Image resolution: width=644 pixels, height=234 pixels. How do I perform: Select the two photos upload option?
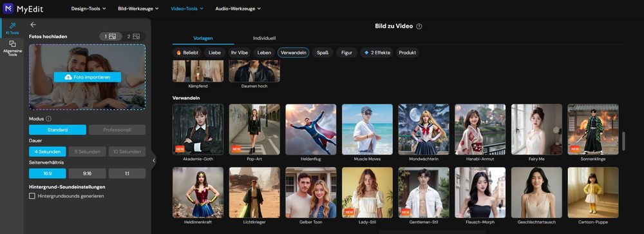click(133, 37)
